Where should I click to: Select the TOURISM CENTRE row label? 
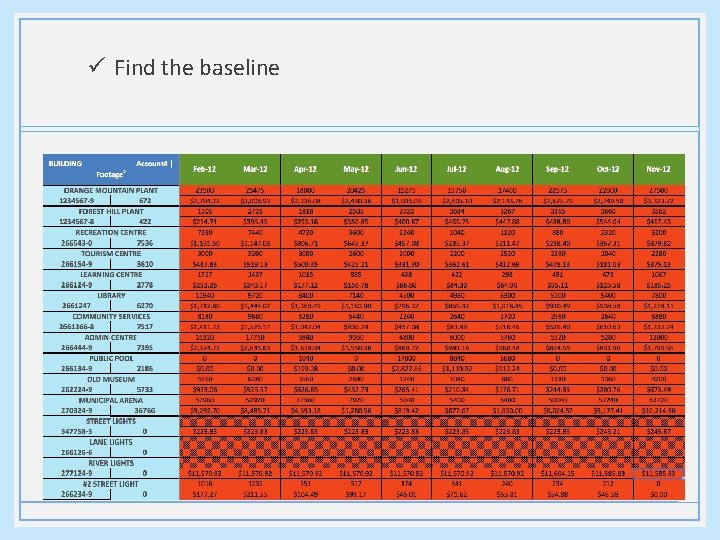(111, 253)
